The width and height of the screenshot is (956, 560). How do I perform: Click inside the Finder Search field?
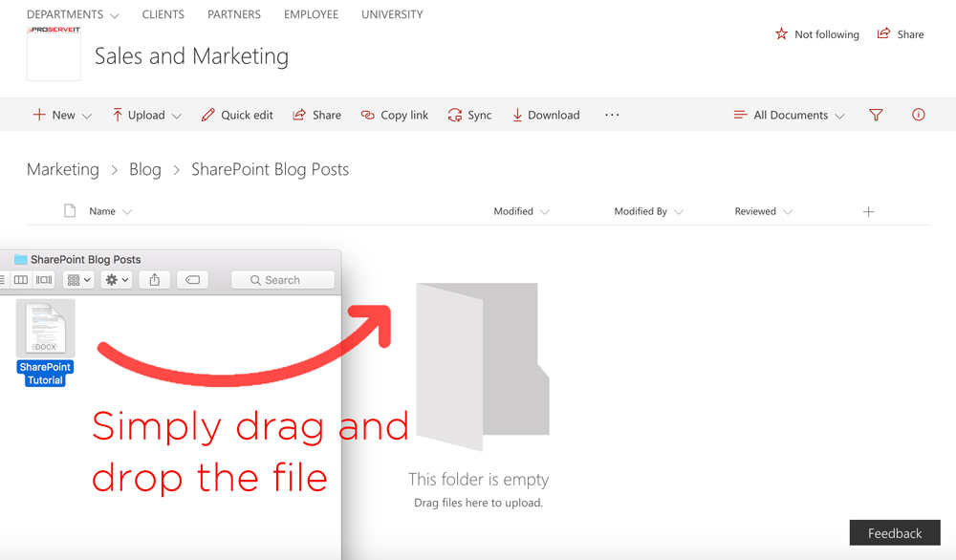tap(283, 279)
